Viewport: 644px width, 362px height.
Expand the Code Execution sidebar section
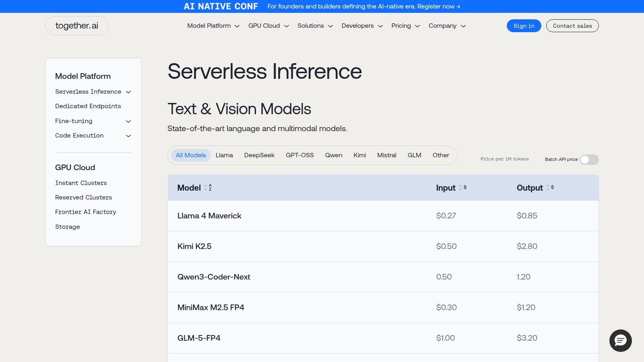128,136
